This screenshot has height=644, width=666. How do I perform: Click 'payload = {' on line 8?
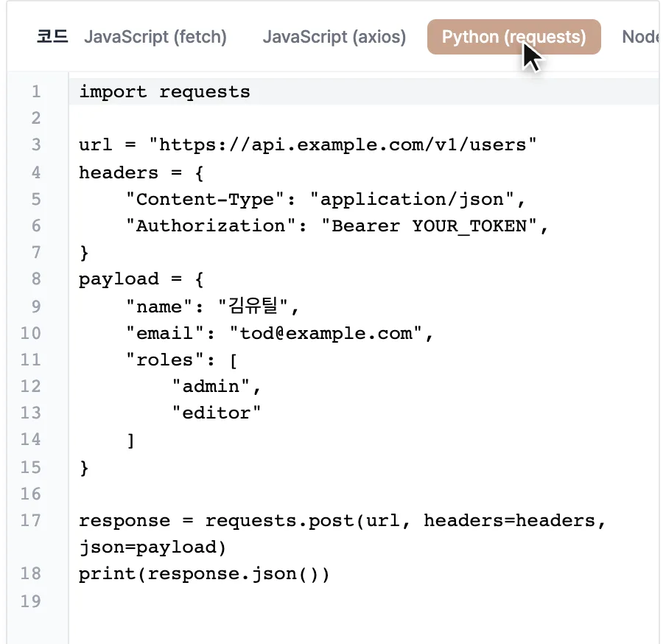coord(141,279)
